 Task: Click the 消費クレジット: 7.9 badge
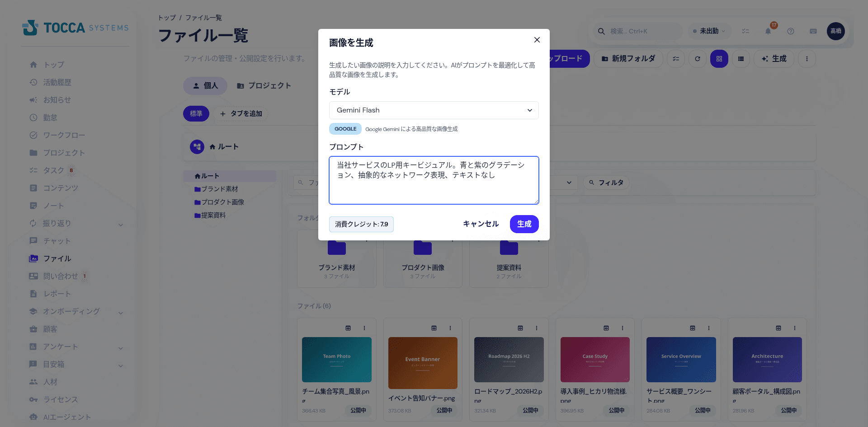[x=361, y=224]
